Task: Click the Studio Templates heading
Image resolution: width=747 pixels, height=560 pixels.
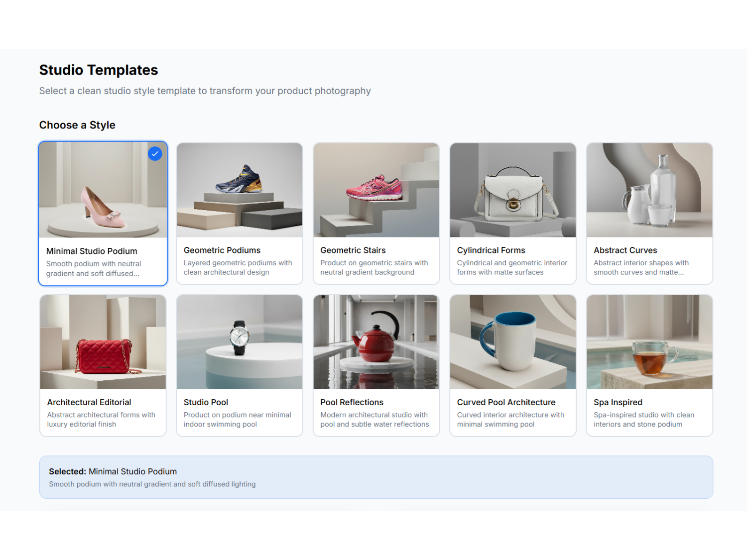Action: pyautogui.click(x=99, y=70)
